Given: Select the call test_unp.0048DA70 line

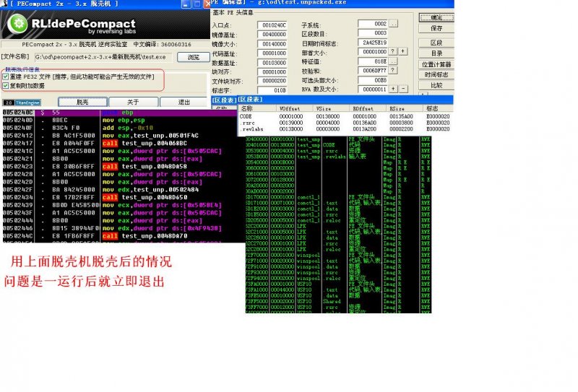Looking at the screenshot, I should click(x=124, y=236).
